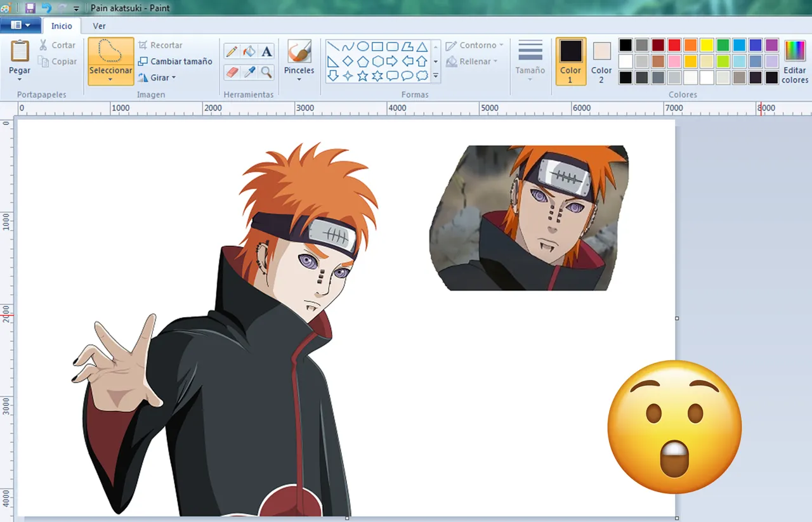Select the Pencil tool
This screenshot has width=812, height=522.
click(232, 52)
